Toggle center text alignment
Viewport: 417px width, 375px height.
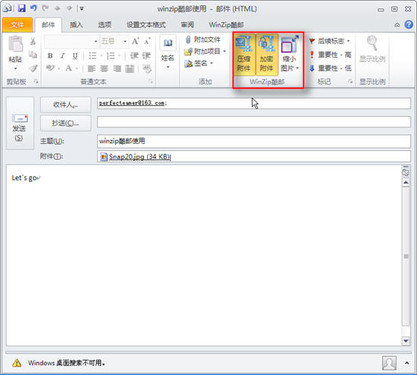(x=104, y=69)
